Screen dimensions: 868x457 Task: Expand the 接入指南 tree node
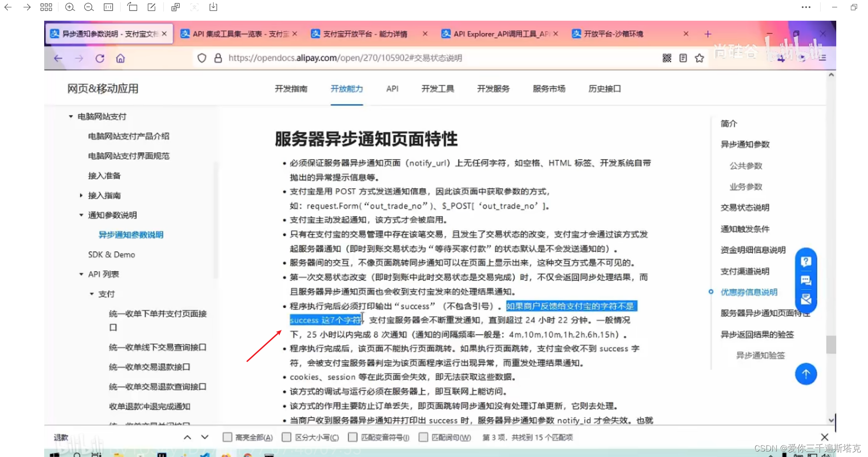click(x=81, y=196)
